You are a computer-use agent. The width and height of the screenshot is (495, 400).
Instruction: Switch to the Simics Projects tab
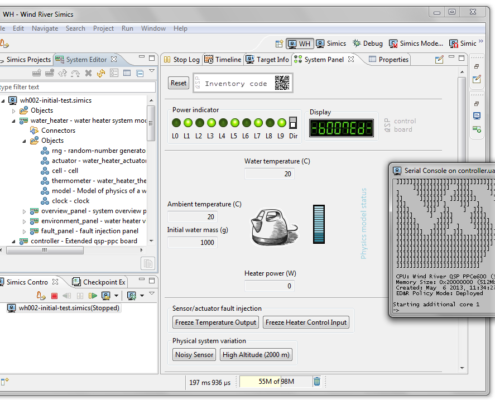click(x=26, y=60)
